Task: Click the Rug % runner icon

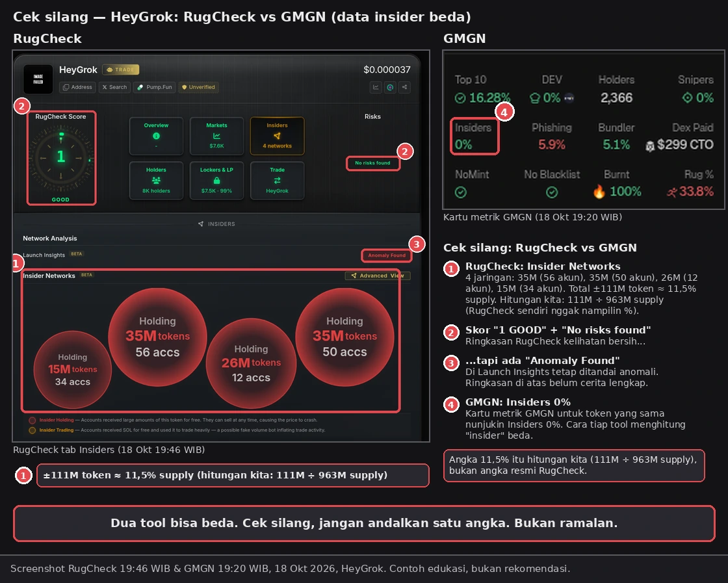Action: (x=672, y=192)
